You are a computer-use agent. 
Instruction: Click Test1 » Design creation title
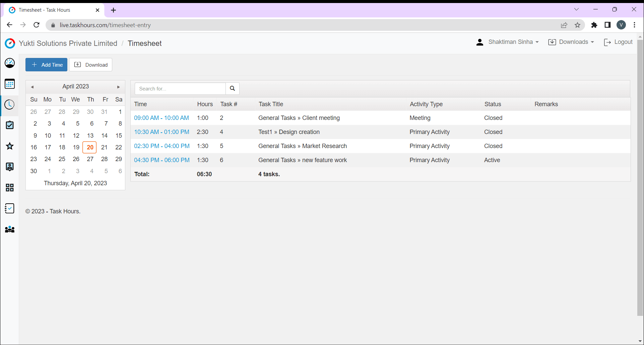click(289, 132)
